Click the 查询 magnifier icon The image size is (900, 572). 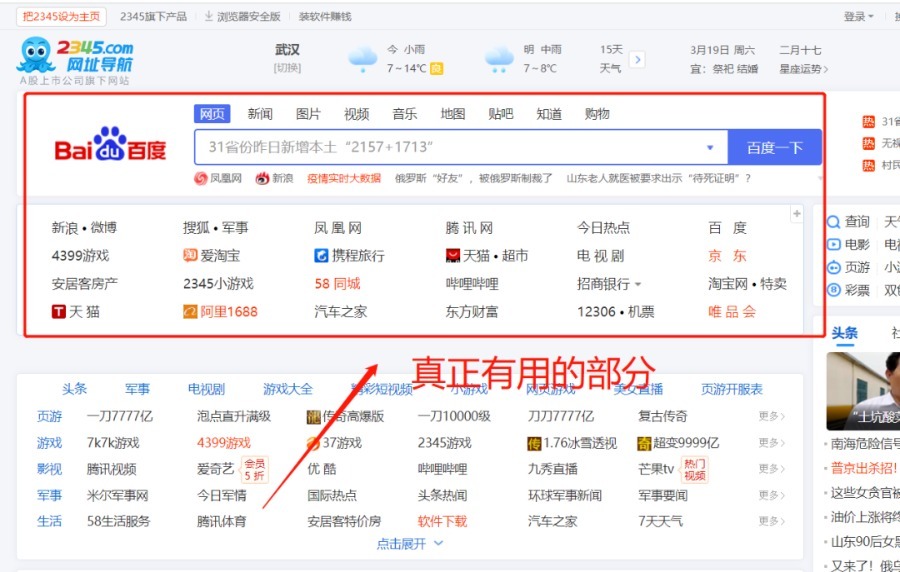834,221
